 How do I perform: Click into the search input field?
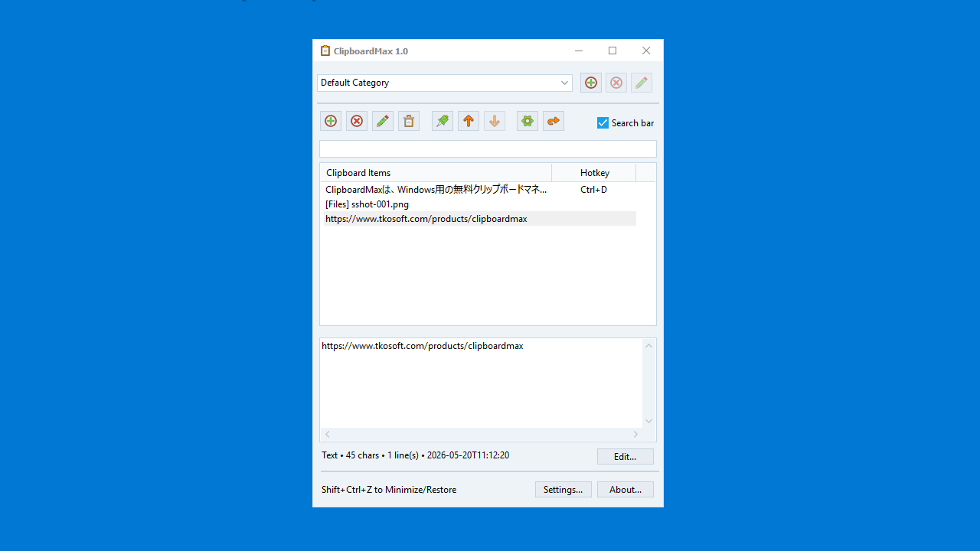point(488,148)
